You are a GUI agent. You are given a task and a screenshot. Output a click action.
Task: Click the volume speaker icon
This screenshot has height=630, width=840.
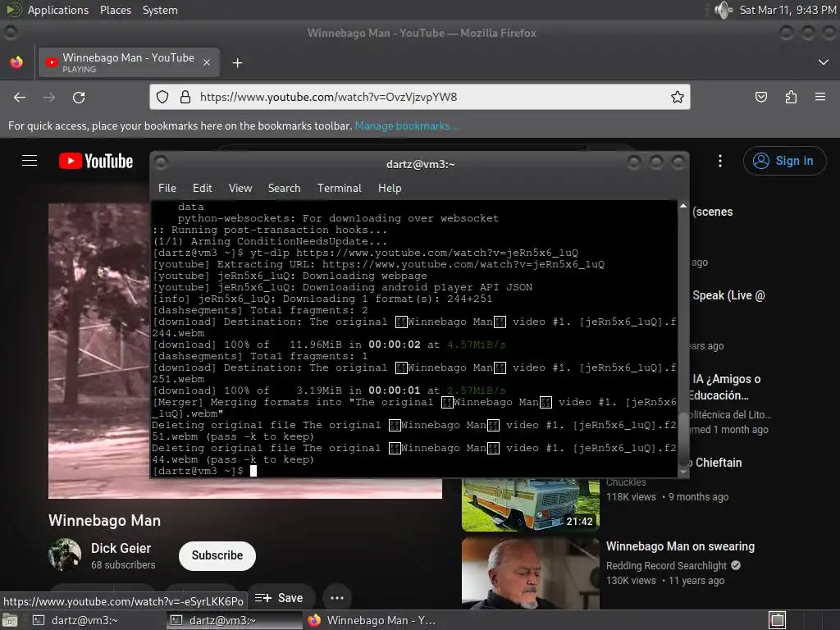(x=724, y=10)
